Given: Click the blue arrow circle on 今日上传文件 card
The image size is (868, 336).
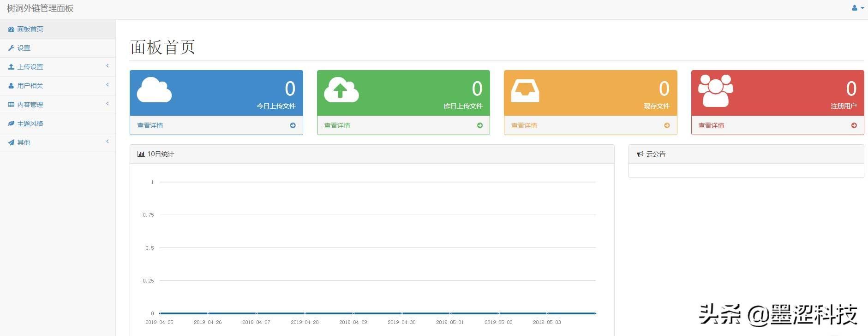Looking at the screenshot, I should 293,125.
